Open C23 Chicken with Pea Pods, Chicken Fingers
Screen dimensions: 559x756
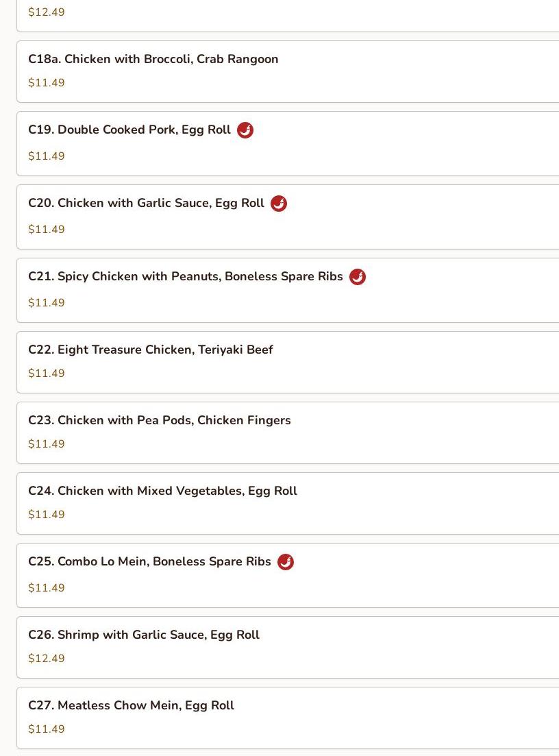pyautogui.click(x=160, y=420)
